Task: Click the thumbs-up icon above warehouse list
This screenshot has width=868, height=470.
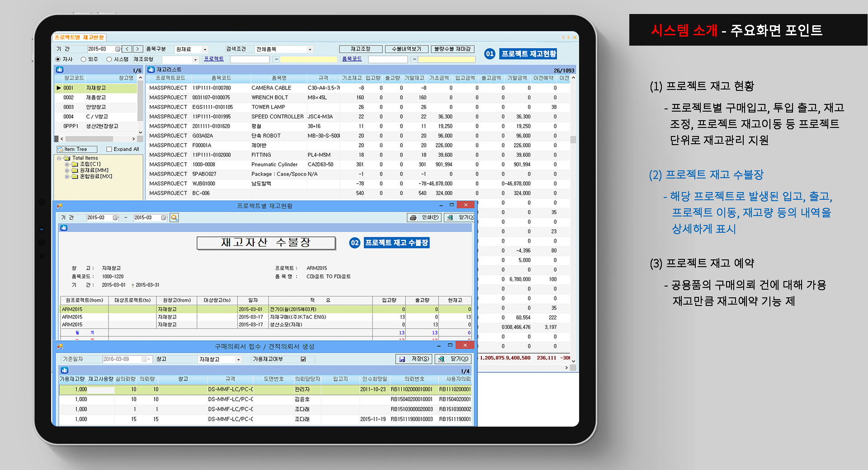Action: (60, 70)
